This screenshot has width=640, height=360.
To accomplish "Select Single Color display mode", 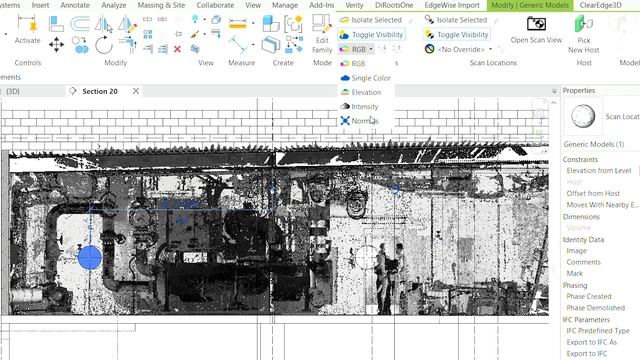I will coord(365,78).
